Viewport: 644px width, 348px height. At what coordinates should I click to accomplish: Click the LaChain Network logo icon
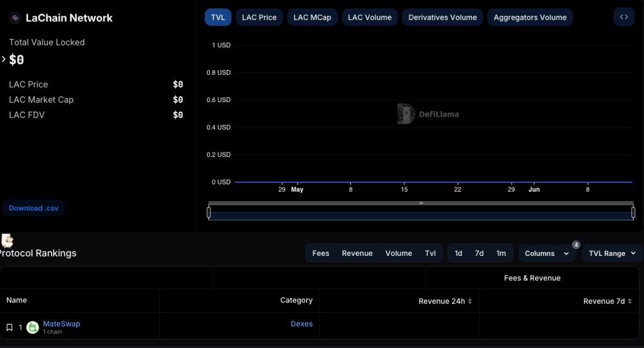(x=15, y=18)
